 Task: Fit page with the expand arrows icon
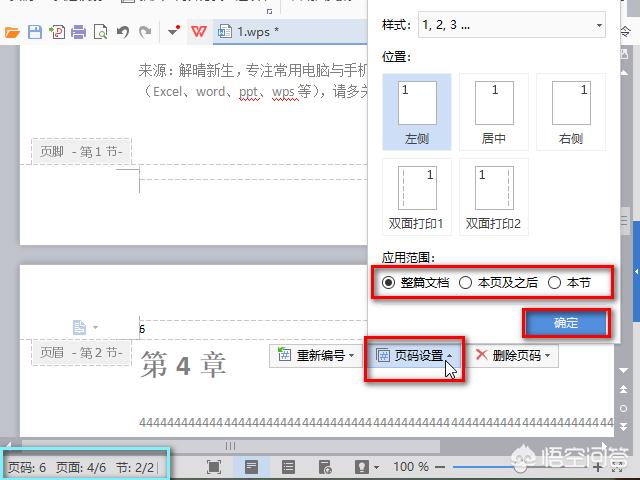[x=617, y=467]
